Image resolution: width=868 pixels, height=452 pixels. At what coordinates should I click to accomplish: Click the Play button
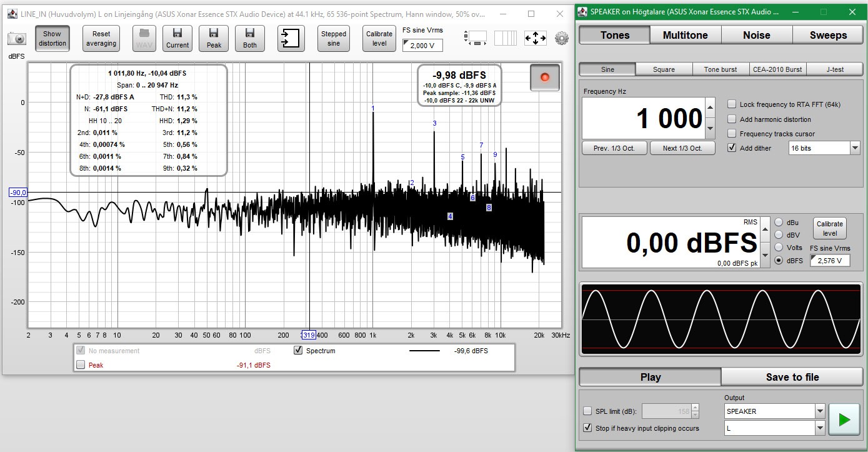[650, 377]
